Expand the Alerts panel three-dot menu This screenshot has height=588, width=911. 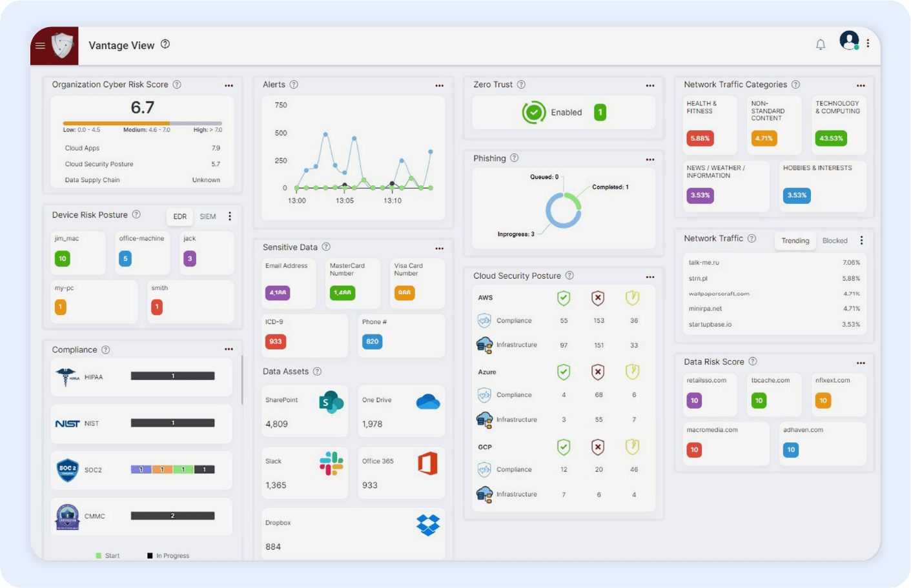click(x=439, y=85)
